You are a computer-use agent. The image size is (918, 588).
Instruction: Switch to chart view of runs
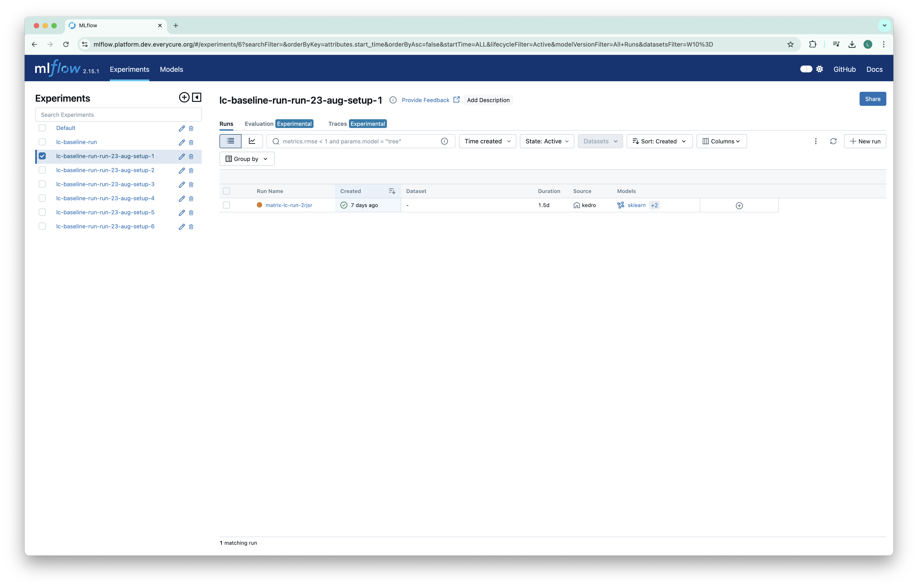point(252,141)
